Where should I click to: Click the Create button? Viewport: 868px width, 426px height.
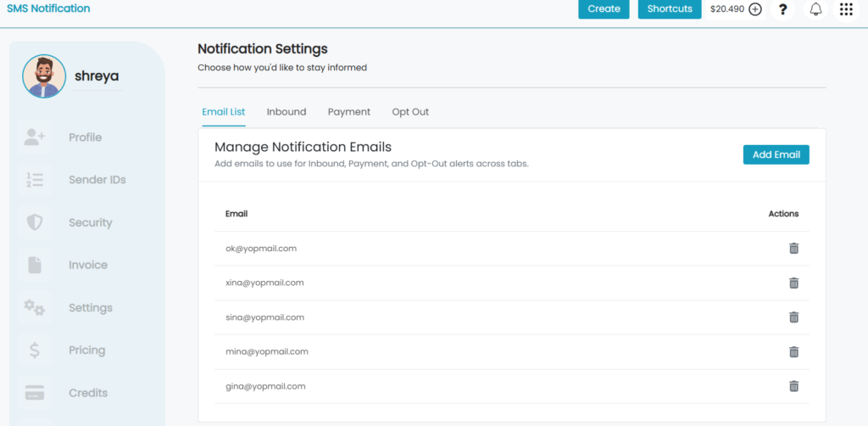(604, 8)
